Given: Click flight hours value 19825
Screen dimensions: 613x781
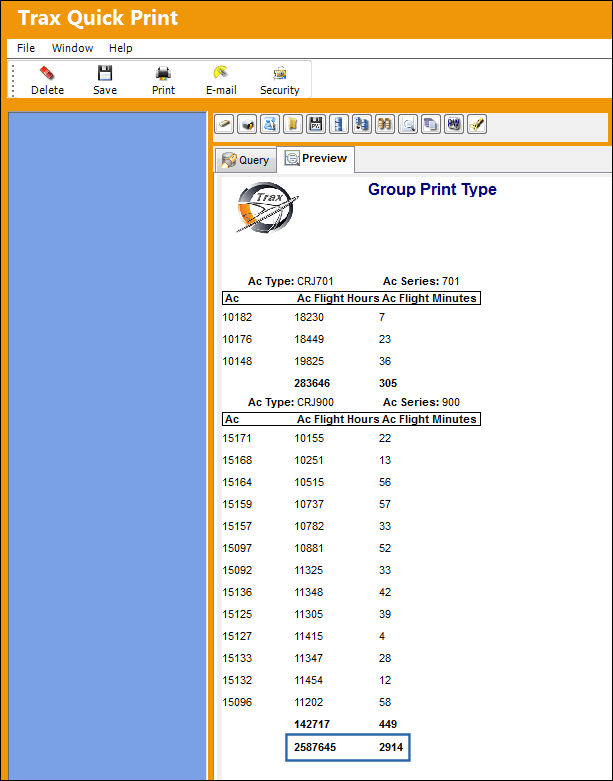Looking at the screenshot, I should pyautogui.click(x=309, y=361).
